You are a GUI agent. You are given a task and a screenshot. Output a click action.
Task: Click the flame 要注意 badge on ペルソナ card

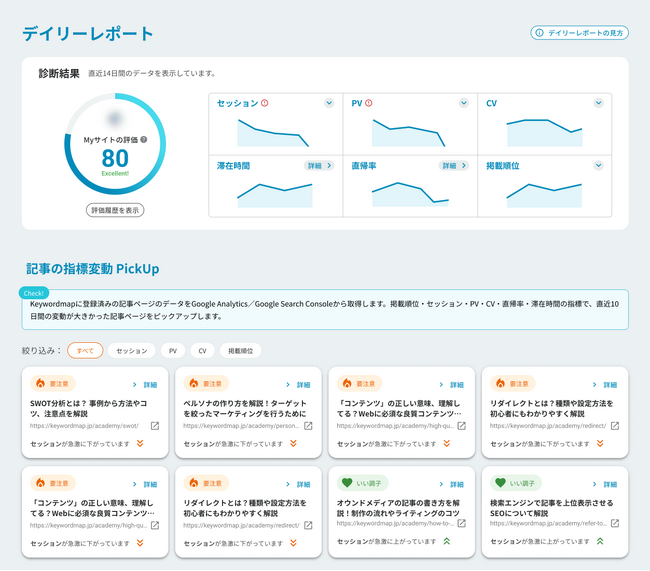(x=206, y=384)
